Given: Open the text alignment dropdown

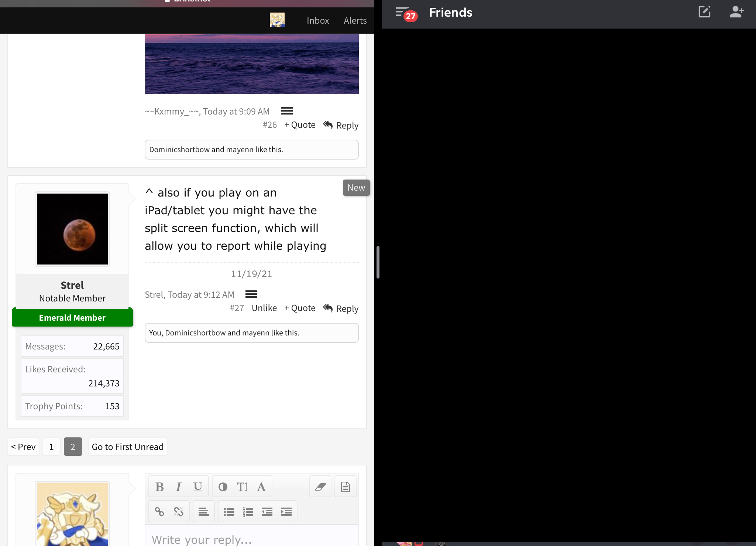Looking at the screenshot, I should click(204, 512).
